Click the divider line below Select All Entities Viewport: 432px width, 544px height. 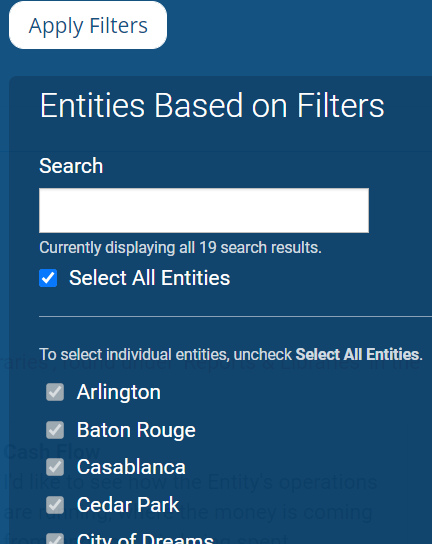[235, 316]
